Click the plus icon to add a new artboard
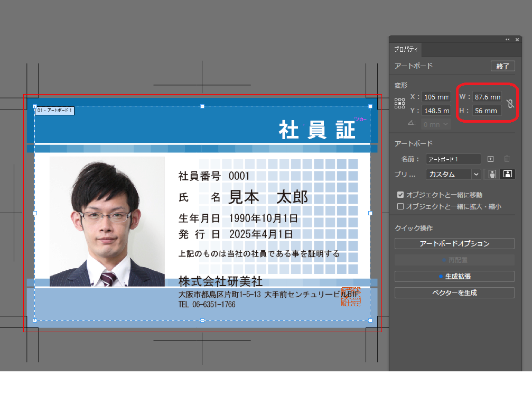532x402 pixels. tap(491, 159)
